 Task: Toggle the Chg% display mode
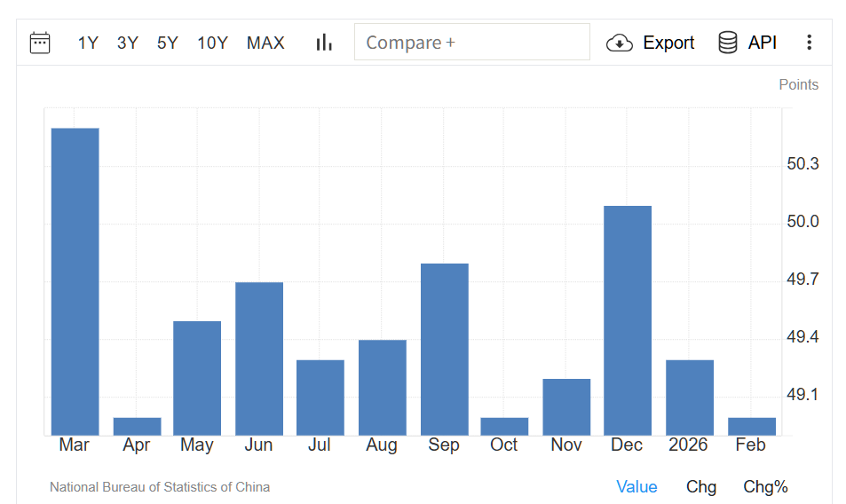tap(765, 486)
